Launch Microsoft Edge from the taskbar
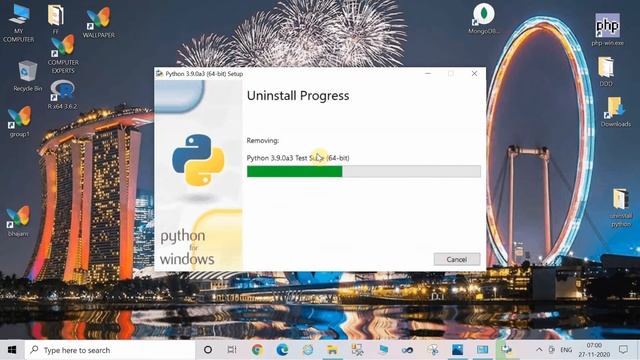The height and width of the screenshot is (360, 640). [x=282, y=350]
